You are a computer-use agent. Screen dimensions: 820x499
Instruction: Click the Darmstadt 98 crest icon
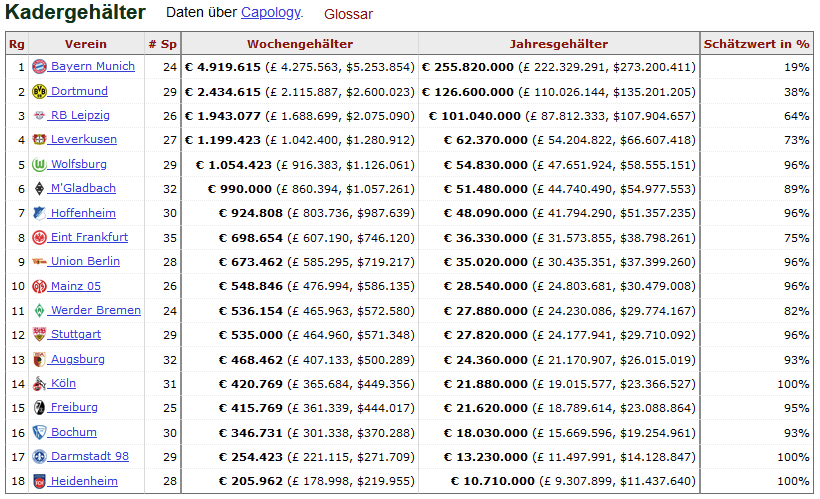(39, 457)
